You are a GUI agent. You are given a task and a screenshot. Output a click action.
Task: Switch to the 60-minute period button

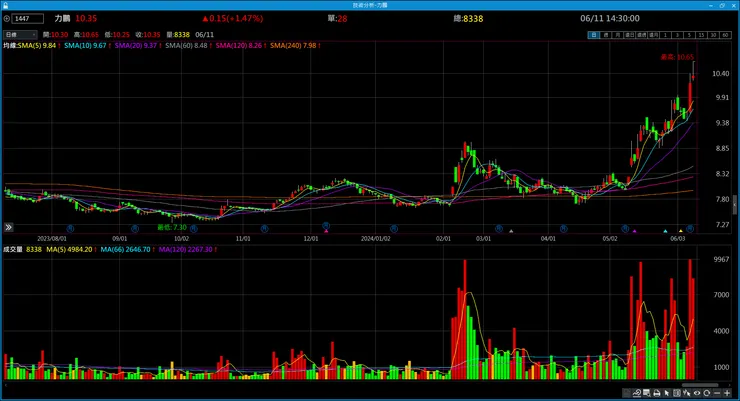click(x=725, y=35)
